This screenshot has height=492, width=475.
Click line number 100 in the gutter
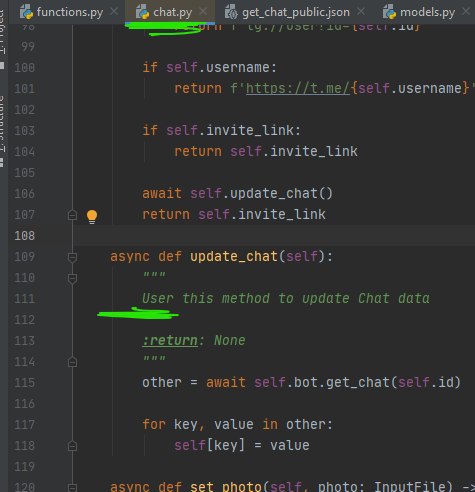click(25, 68)
